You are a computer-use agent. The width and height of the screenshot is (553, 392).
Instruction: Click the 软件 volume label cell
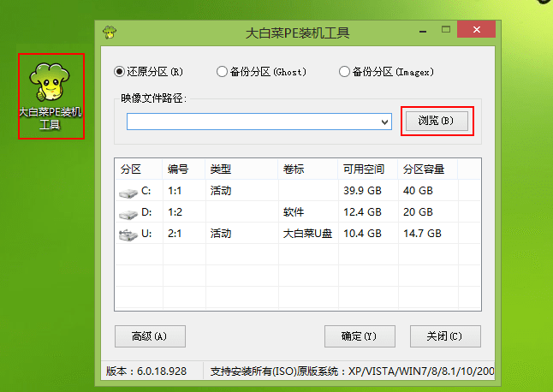(x=294, y=212)
